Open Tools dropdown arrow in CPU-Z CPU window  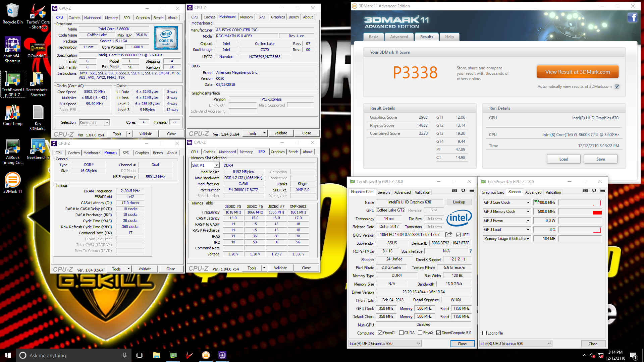129,134
